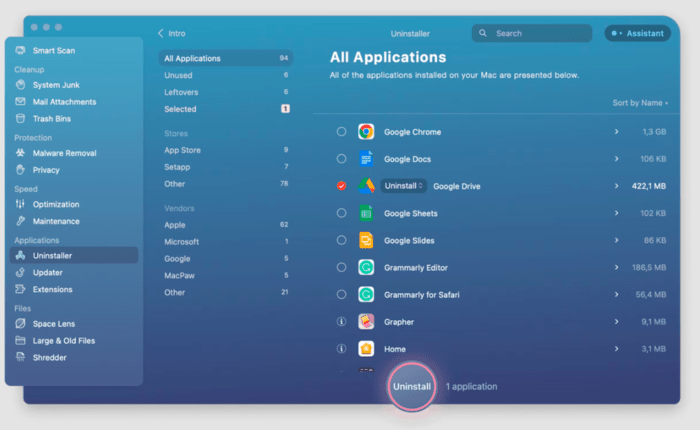Switch to the Leftovers filter
The width and height of the screenshot is (700, 430).
226,92
